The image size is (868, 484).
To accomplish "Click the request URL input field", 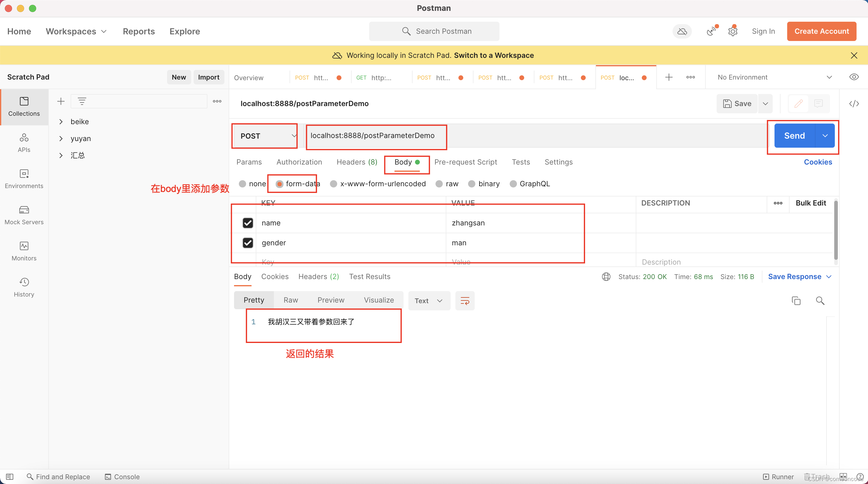I will [536, 136].
